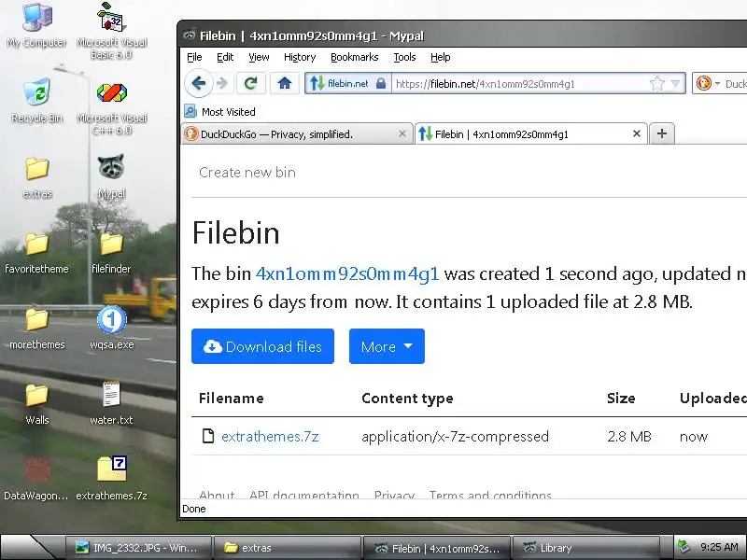Open bin link 4xn1omm92s0mm4g1
The image size is (747, 560).
[x=347, y=273]
